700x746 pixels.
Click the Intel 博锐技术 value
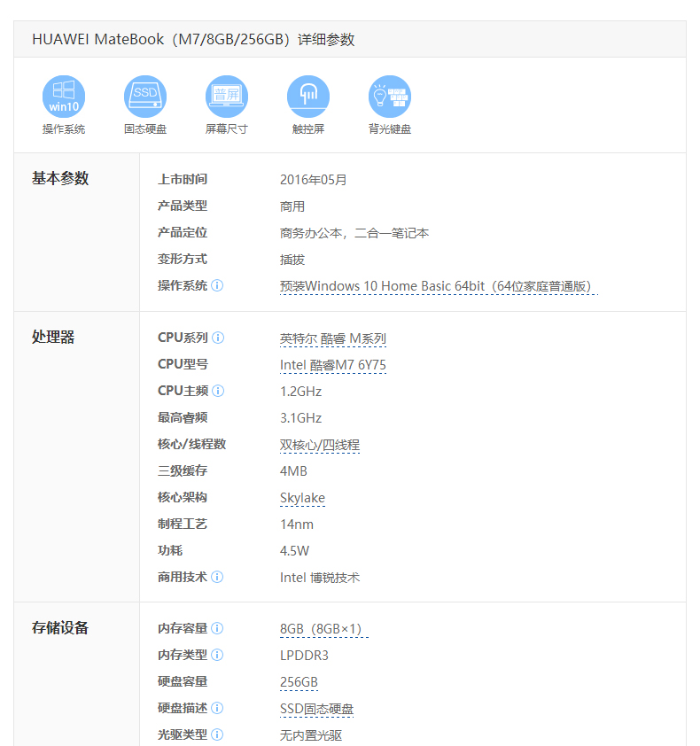click(320, 578)
